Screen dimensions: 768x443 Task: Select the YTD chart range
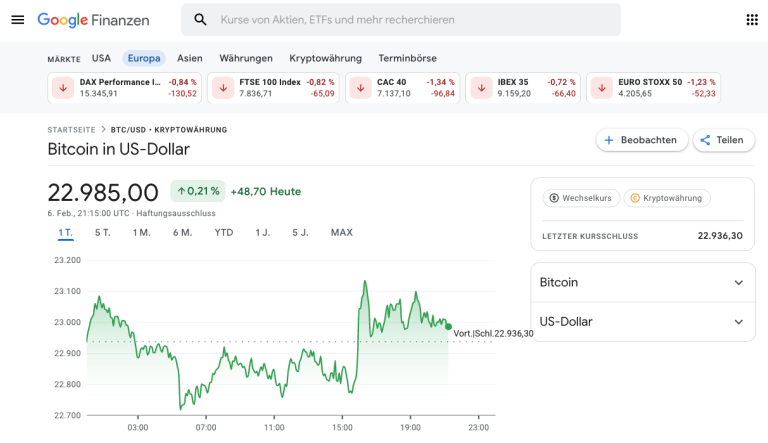tap(224, 233)
